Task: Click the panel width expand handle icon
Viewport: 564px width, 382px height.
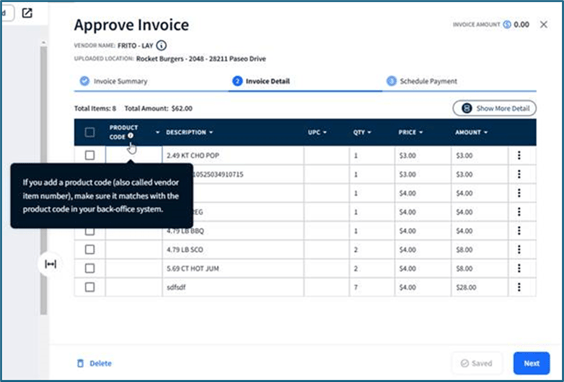Action: [x=50, y=264]
